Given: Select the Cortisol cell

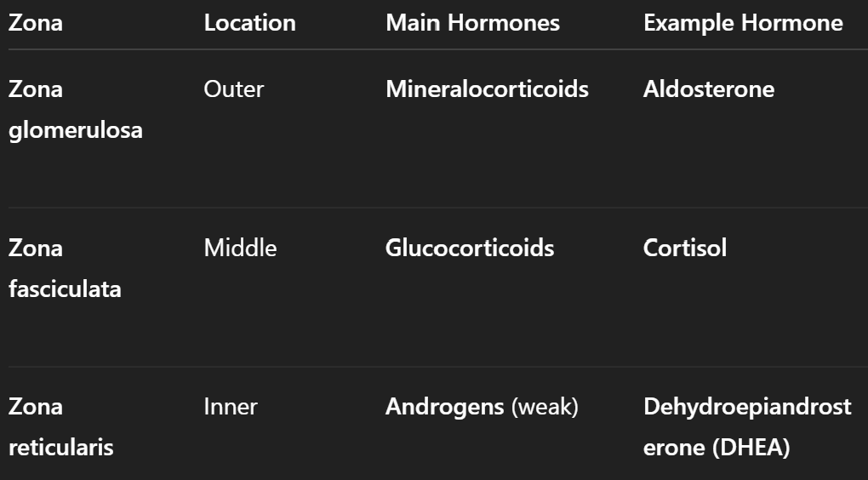Looking at the screenshot, I should 685,249.
